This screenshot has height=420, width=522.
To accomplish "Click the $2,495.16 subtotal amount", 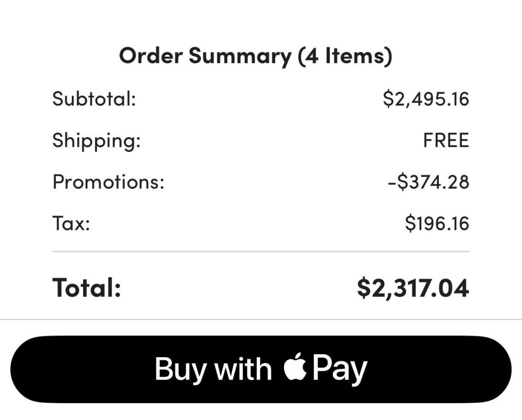I will point(426,98).
